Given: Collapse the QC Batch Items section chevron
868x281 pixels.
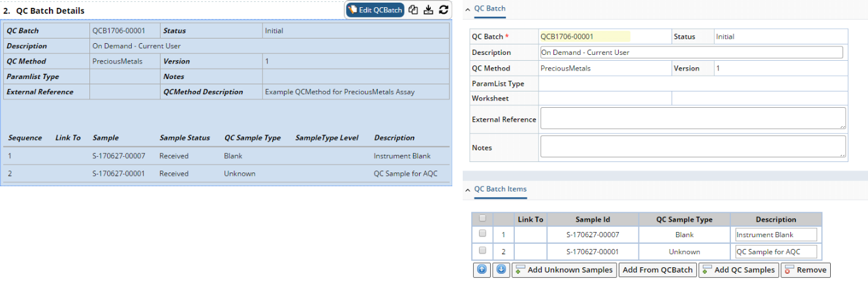Looking at the screenshot, I should click(x=467, y=190).
